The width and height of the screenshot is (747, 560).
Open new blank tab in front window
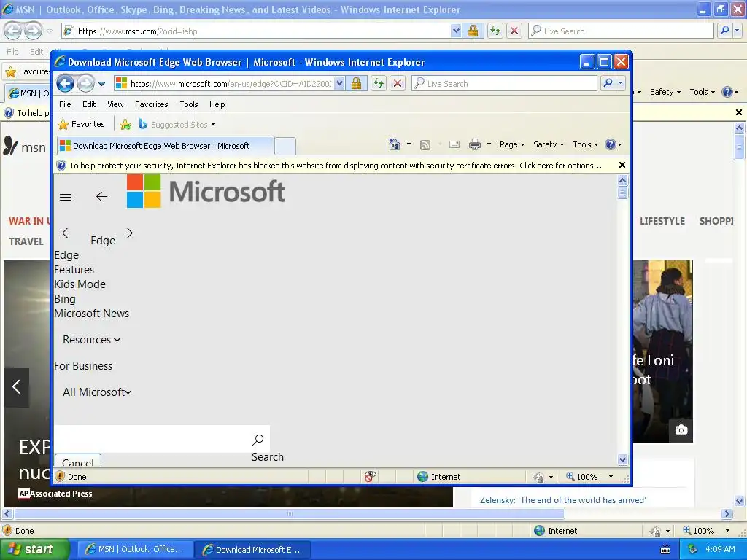pos(285,146)
